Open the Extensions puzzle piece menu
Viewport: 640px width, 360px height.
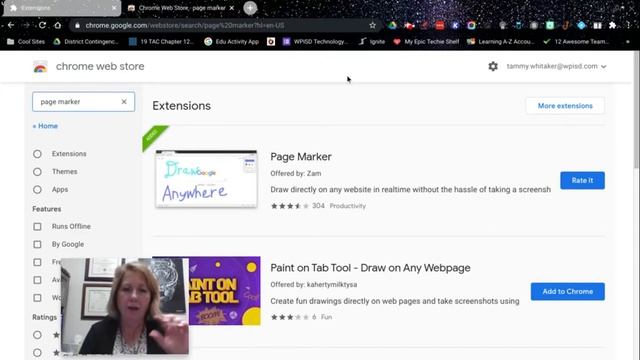click(x=612, y=25)
